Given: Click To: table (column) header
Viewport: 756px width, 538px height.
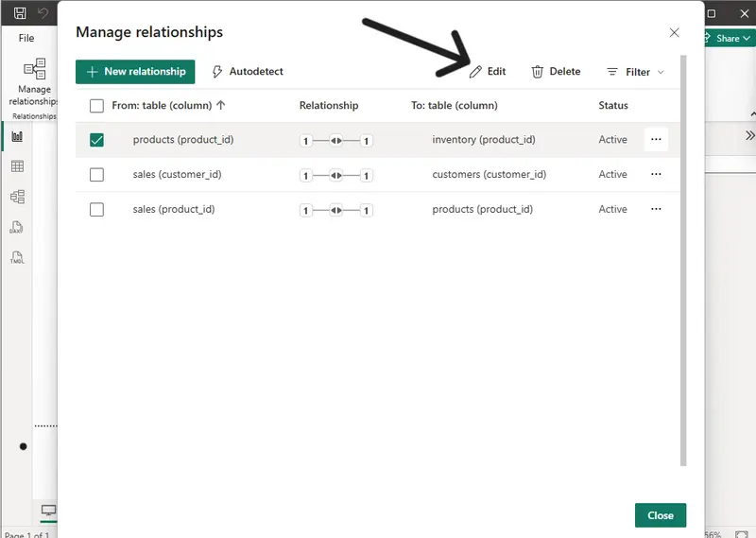Looking at the screenshot, I should point(455,105).
